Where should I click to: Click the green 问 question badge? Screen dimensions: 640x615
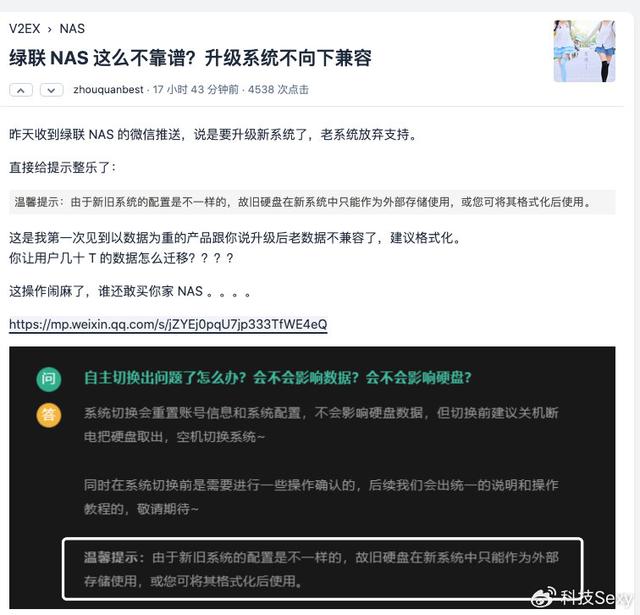tap(49, 379)
